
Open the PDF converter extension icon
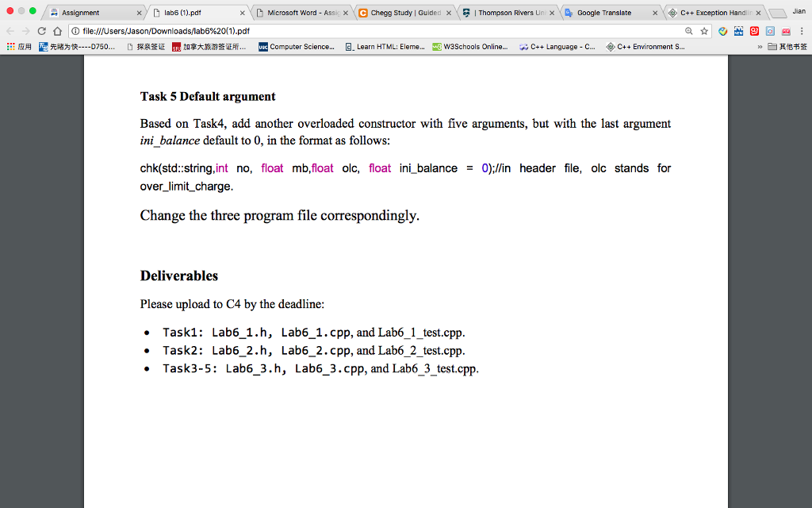coord(785,29)
